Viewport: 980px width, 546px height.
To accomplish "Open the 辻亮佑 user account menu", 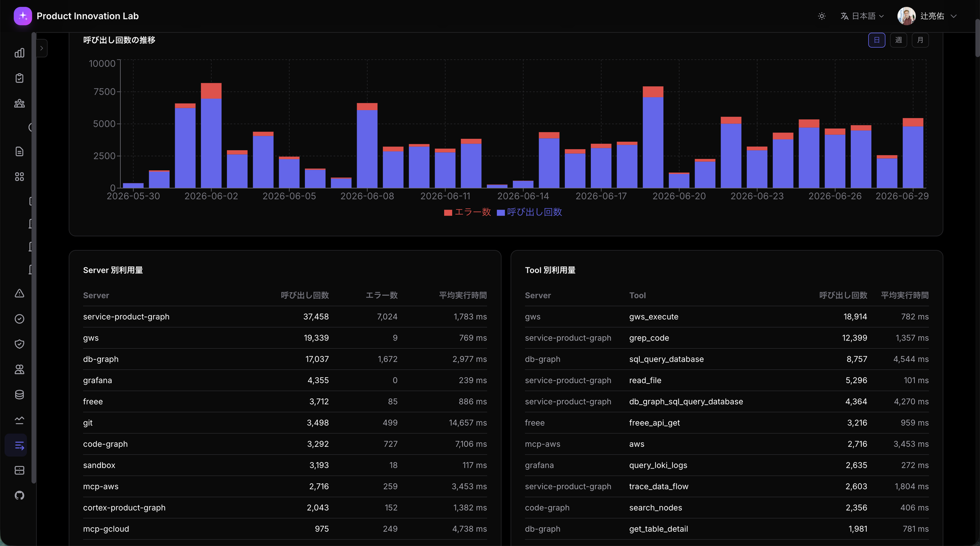I will (x=927, y=16).
